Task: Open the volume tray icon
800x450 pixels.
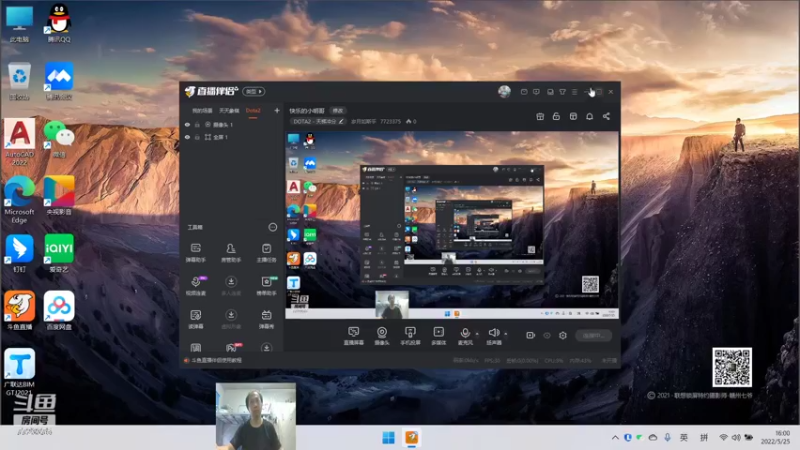Action: pos(736,438)
